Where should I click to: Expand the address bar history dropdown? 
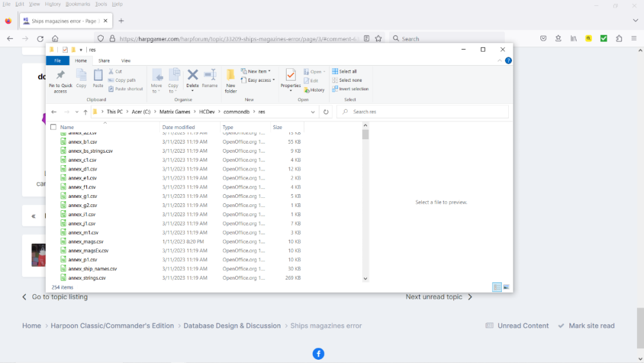click(x=313, y=112)
